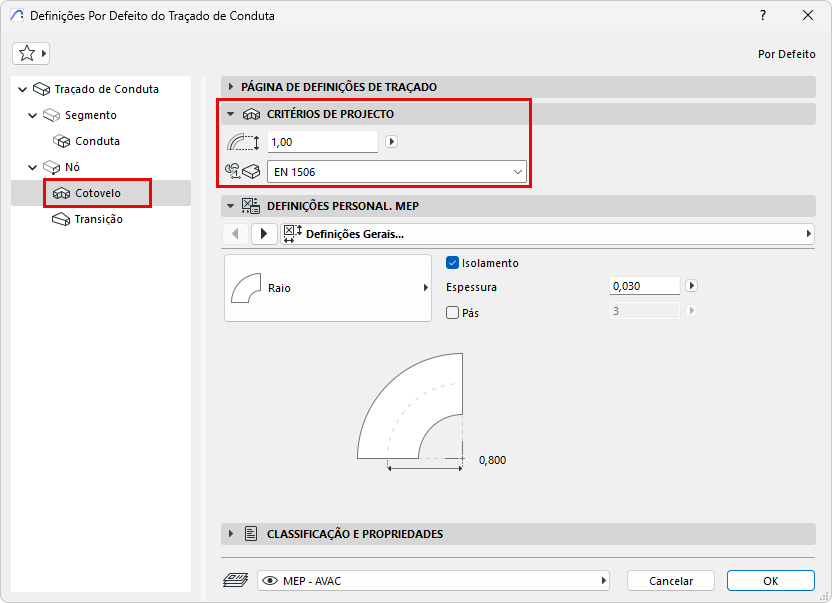Enable the Pás checkbox
Screen dimensions: 832x603
coord(453,313)
